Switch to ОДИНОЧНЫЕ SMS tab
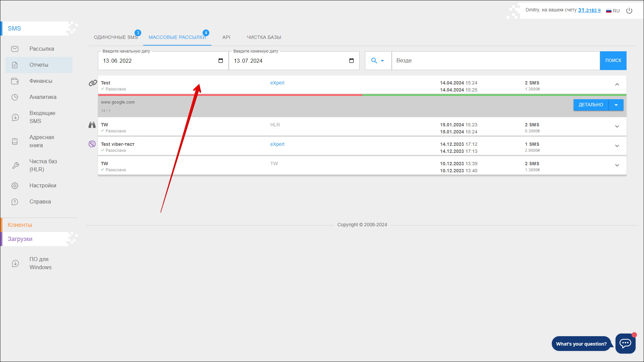 tap(116, 37)
